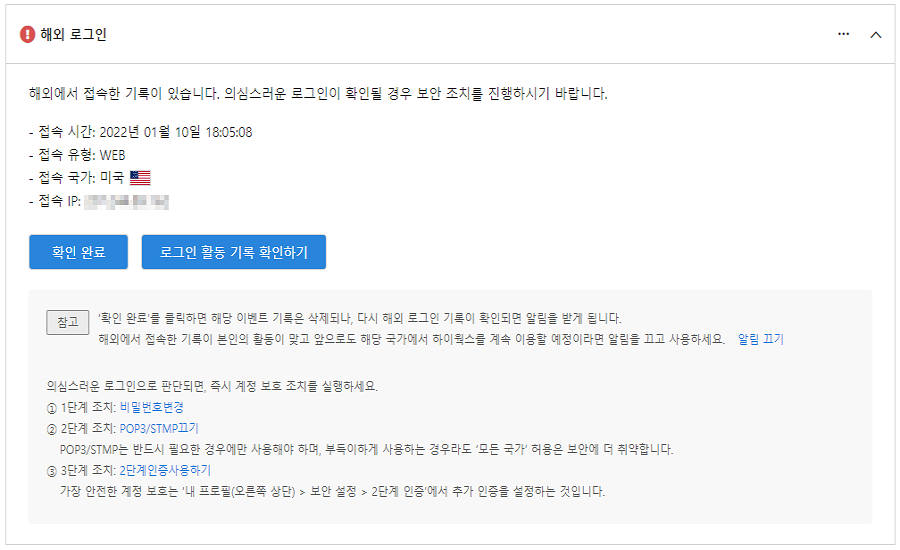900x550 pixels.
Task: Follow the 비밀번호변경 link
Action: [151, 407]
